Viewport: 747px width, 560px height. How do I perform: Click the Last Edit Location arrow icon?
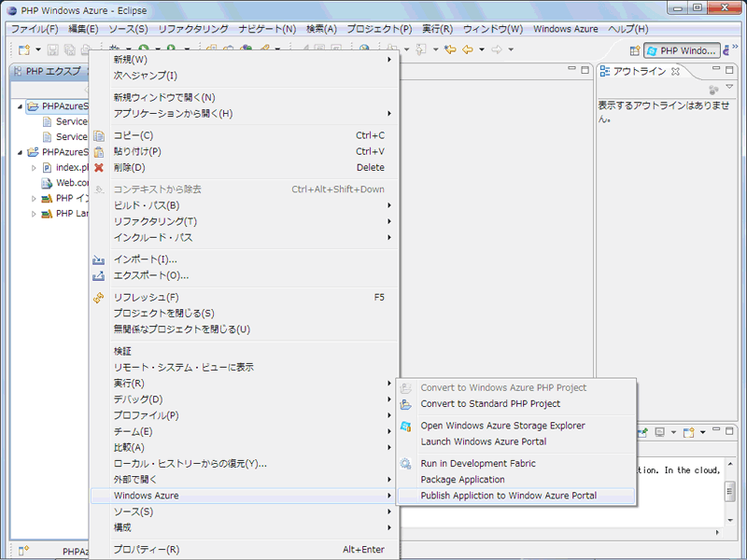[450, 49]
